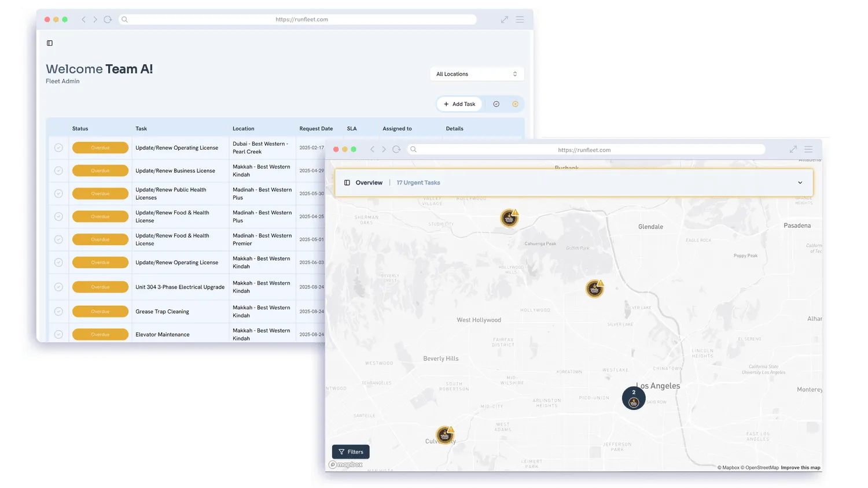Go back in the task list browser window

pos(83,20)
